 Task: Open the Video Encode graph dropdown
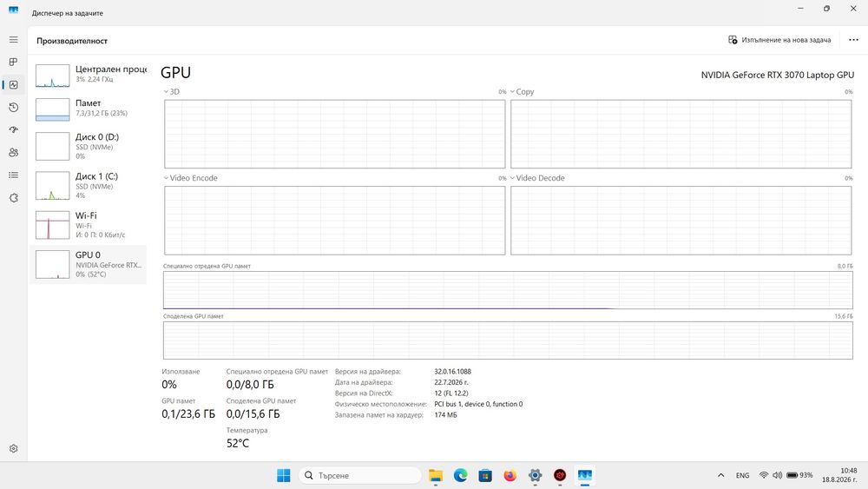pos(190,178)
